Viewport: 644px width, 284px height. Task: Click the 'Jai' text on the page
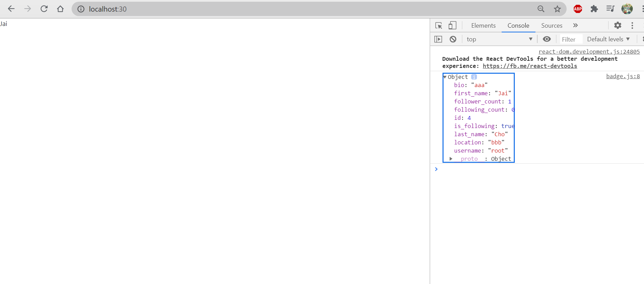[x=3, y=24]
